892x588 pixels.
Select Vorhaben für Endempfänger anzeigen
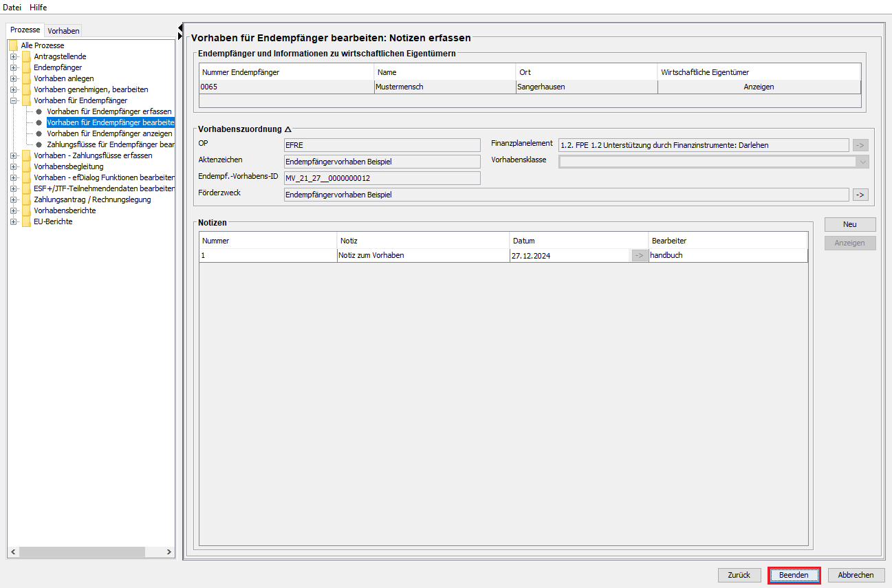[x=109, y=133]
